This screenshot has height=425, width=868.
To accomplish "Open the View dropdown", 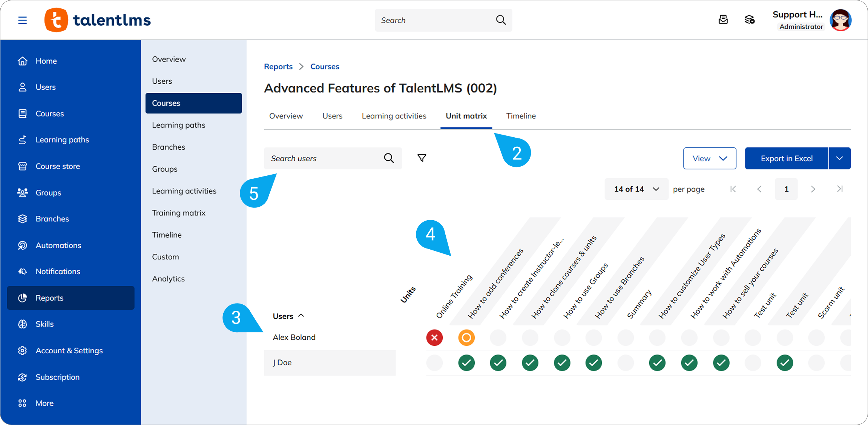I will pos(709,158).
